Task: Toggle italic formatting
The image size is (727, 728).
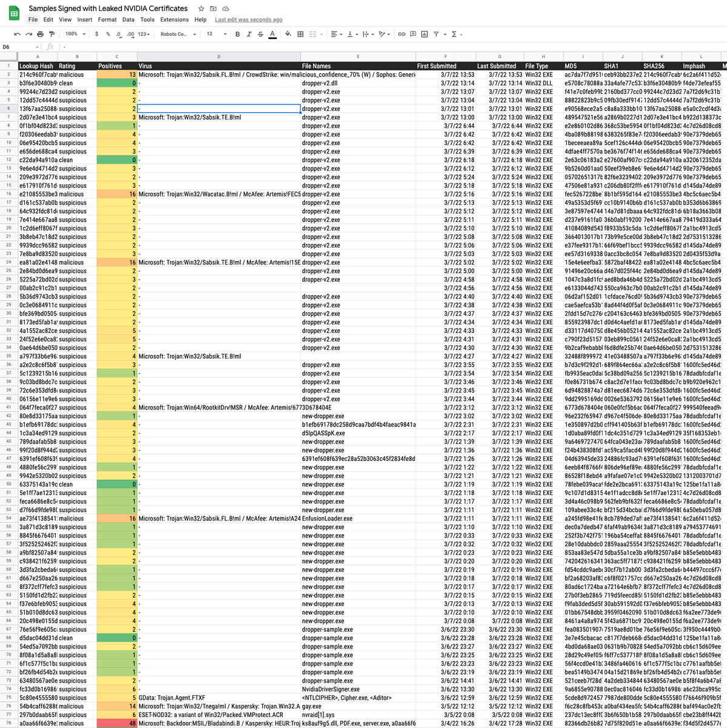Action: coord(249,34)
